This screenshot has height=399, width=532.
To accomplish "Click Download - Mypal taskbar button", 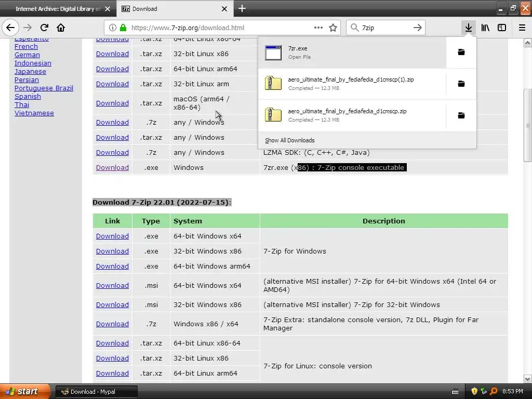I will 96,392.
